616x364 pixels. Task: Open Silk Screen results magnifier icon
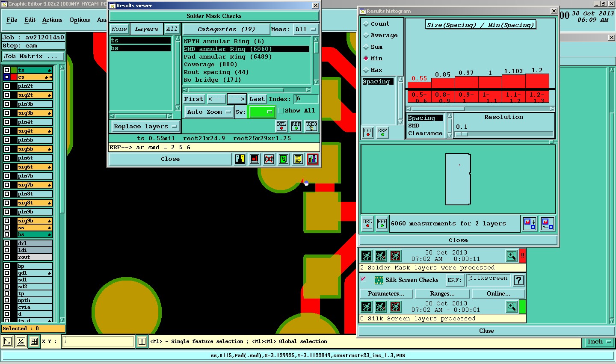(x=512, y=307)
